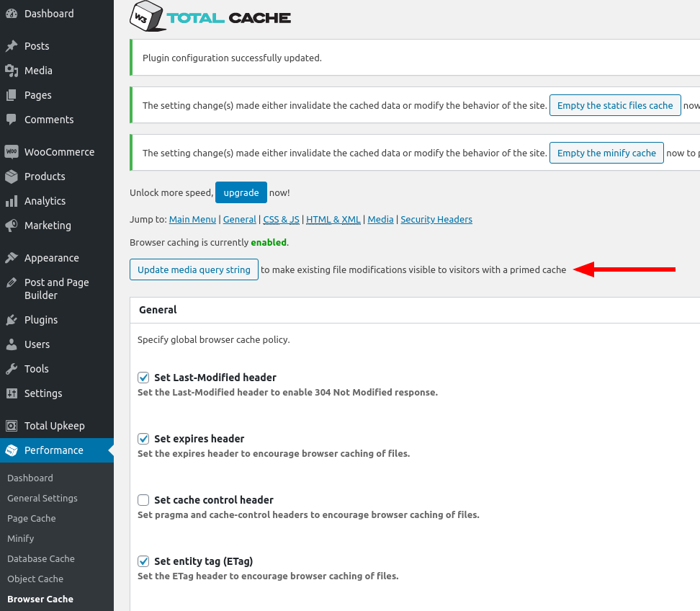Click the Users person icon
The height and width of the screenshot is (611, 700).
click(x=12, y=344)
